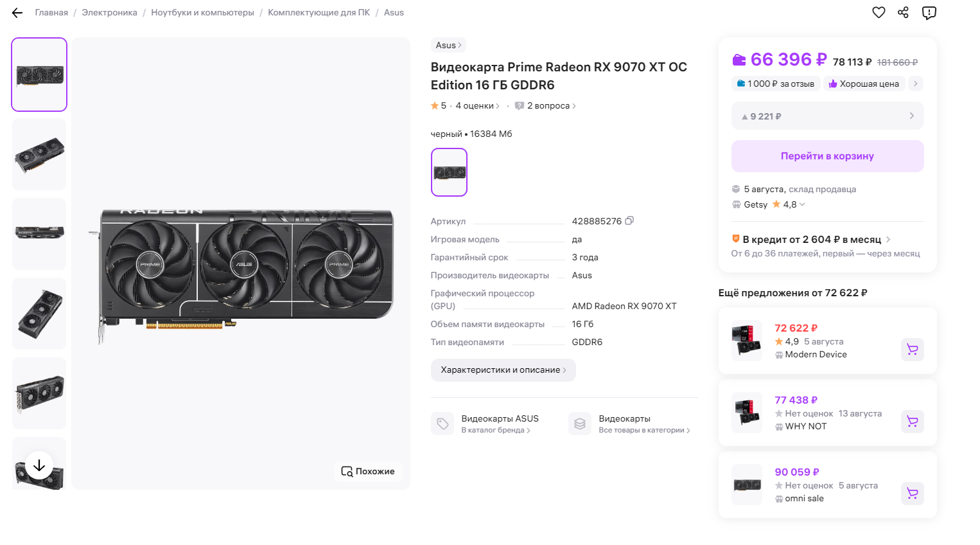
Task: Go to Электроника breadcrumb
Action: click(x=109, y=13)
